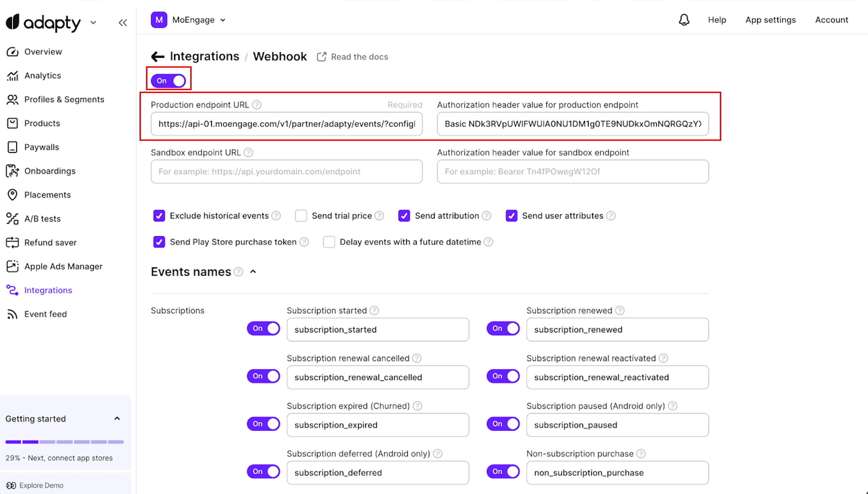Screen dimensions: 868x494
Task: Uncheck Exclude historical events checkbox
Action: (x=159, y=216)
